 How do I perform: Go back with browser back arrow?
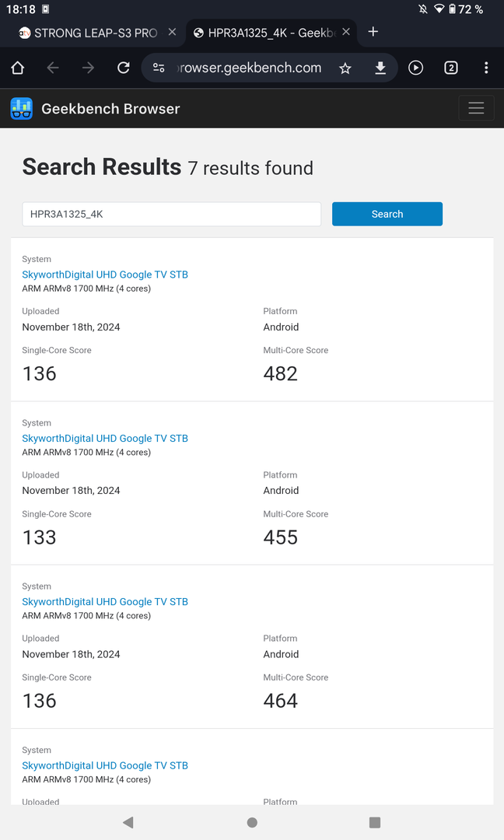[x=53, y=68]
